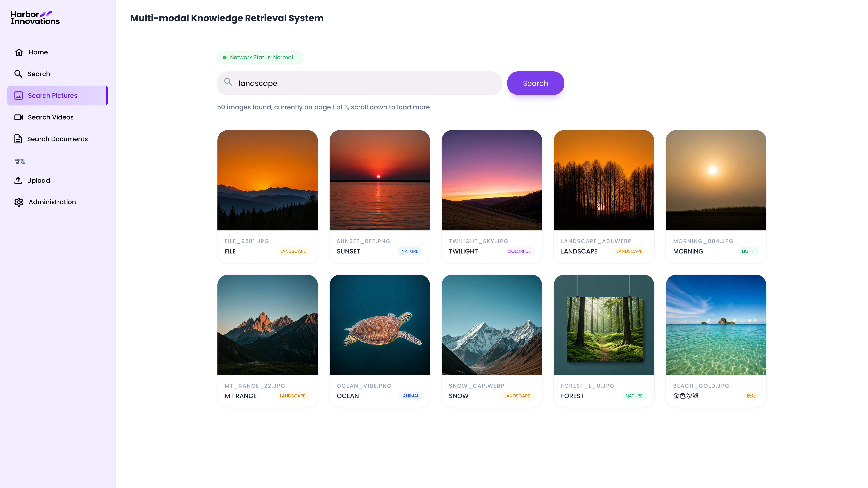This screenshot has width=868, height=488.
Task: Open the OCEAN_VIBE.PNG turtle thumbnail
Action: (380, 325)
